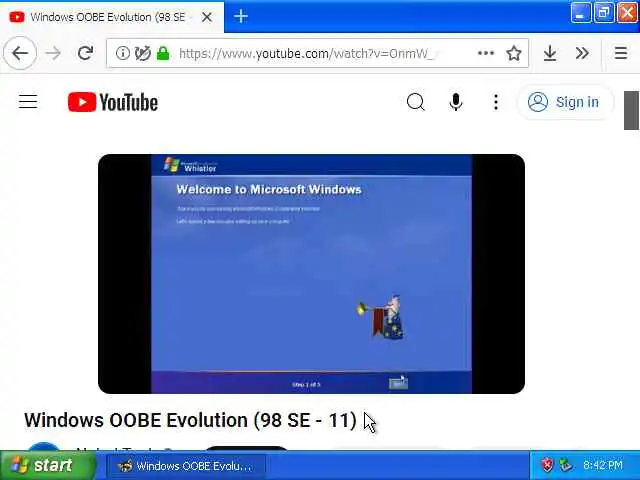Open the Firefox hamburger menu
640x480 pixels.
coord(621,53)
